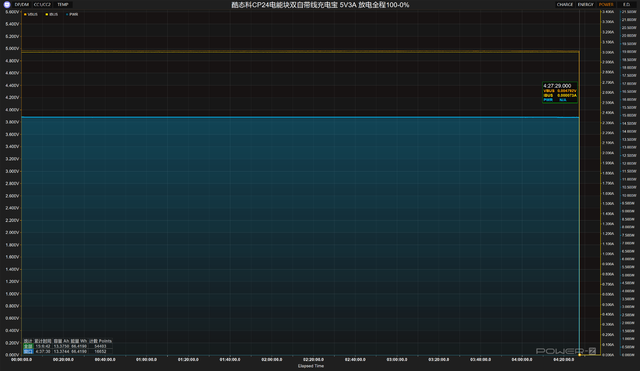Click the 计数 Points column header

100,341
